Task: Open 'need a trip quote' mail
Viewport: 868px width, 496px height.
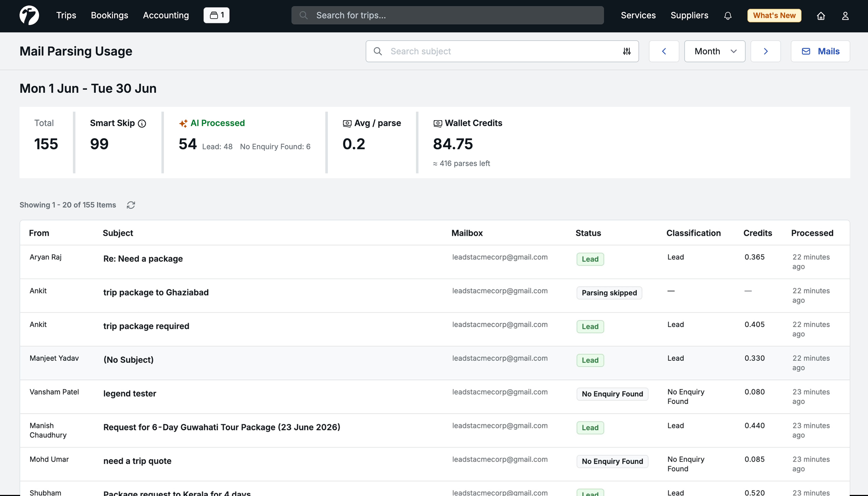Action: [x=137, y=461]
